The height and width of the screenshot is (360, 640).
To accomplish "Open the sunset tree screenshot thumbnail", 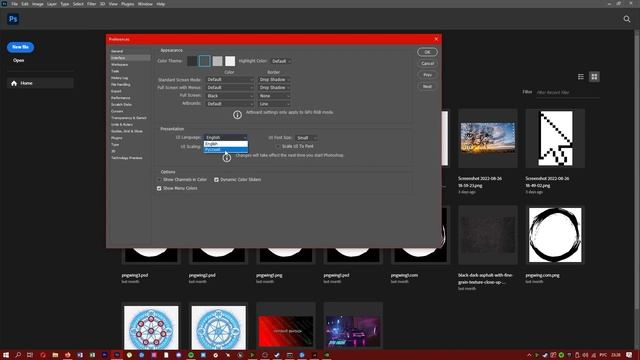I will (488, 138).
